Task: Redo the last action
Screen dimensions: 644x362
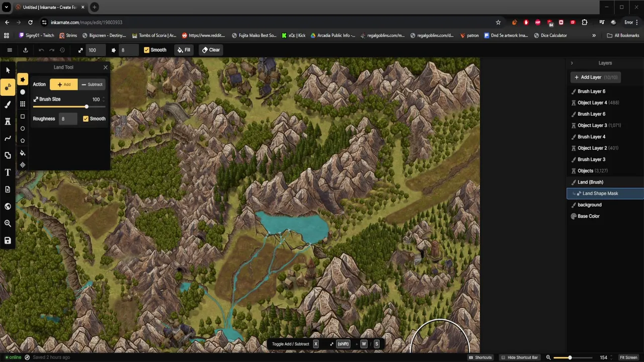Action: click(51, 50)
